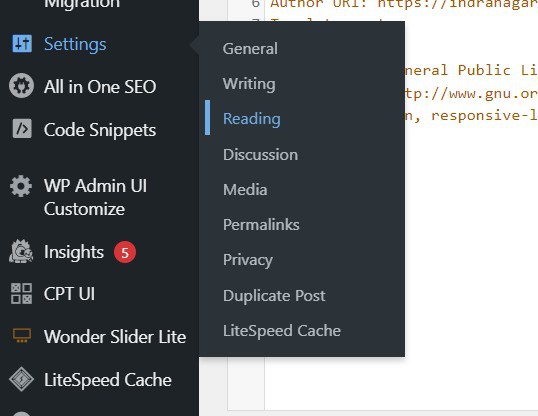Click the CPT UI grid icon
The height and width of the screenshot is (416, 538).
21,293
